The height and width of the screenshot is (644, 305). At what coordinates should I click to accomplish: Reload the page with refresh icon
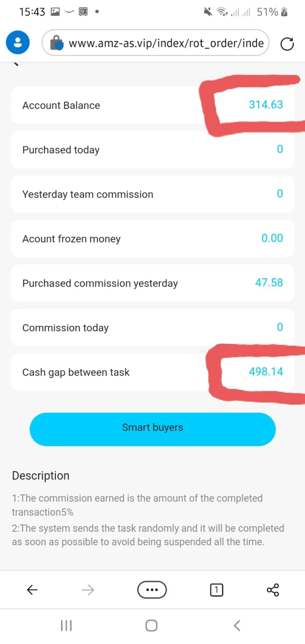click(x=287, y=44)
